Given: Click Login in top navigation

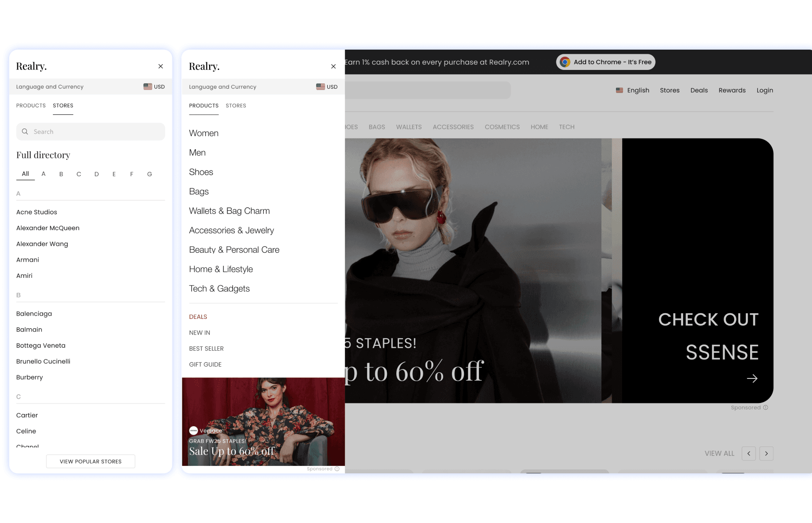Looking at the screenshot, I should click(x=765, y=91).
